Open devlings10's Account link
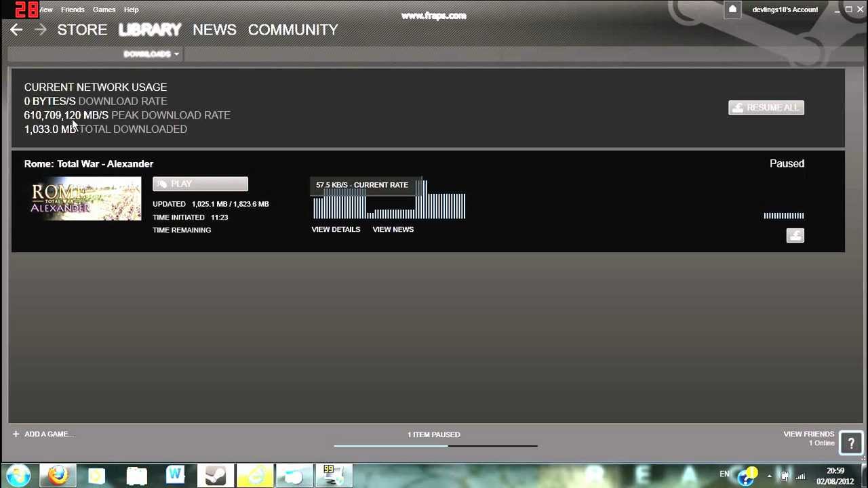 [785, 9]
